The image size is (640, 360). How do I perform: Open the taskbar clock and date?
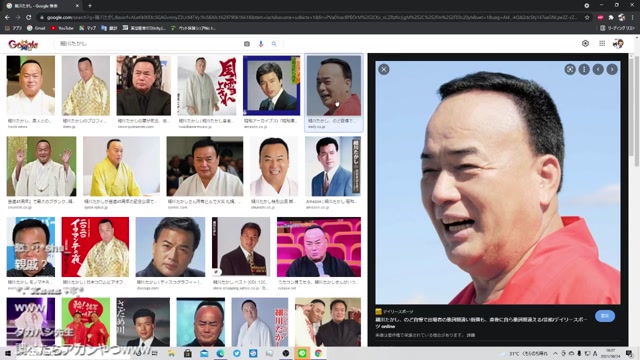[x=611, y=353]
